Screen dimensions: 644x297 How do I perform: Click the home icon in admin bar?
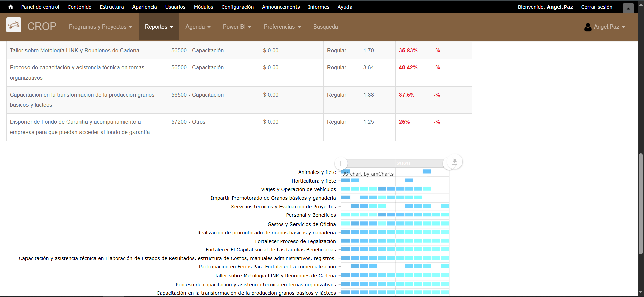11,7
